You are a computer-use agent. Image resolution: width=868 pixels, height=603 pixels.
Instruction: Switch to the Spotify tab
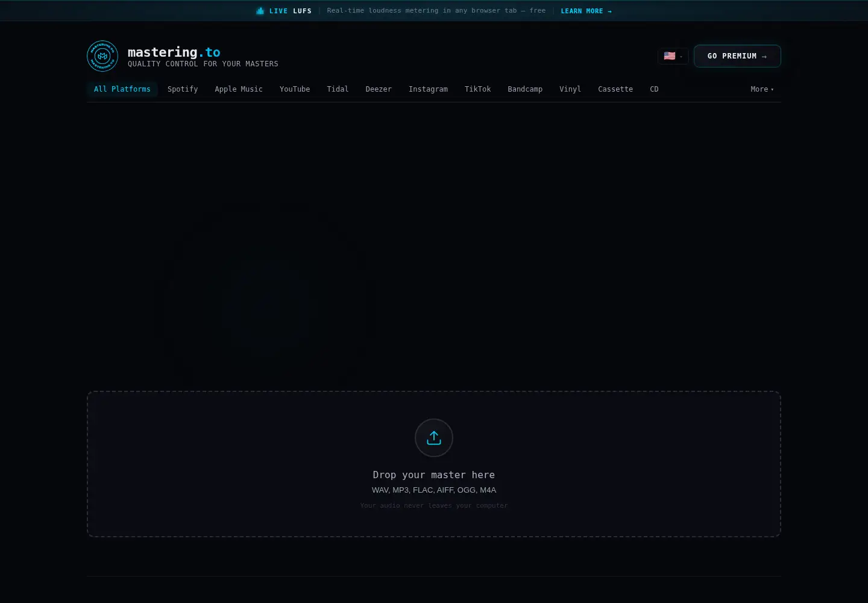click(183, 89)
